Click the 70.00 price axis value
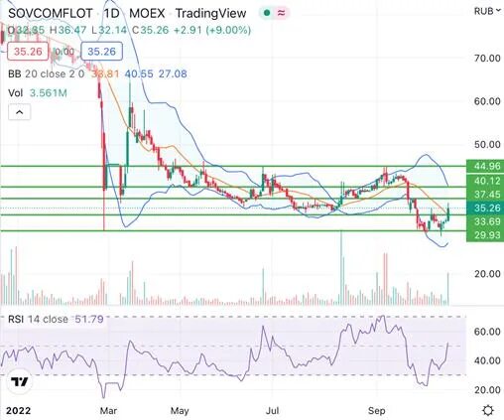 click(x=487, y=59)
